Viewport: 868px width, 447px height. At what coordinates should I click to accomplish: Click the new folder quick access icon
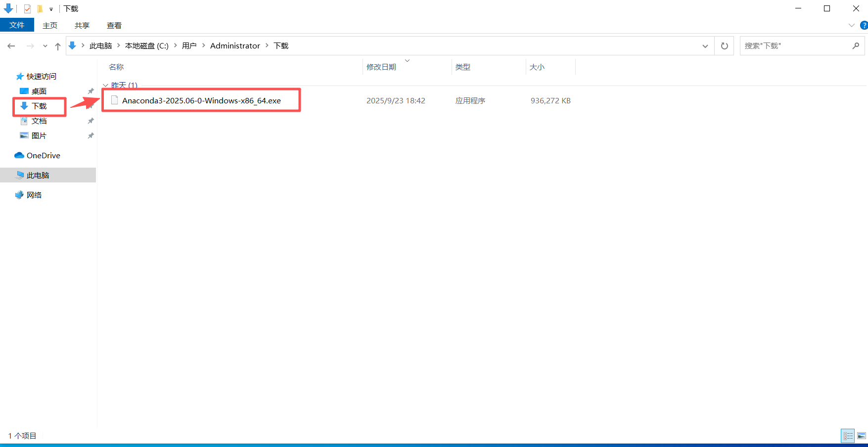click(x=40, y=8)
